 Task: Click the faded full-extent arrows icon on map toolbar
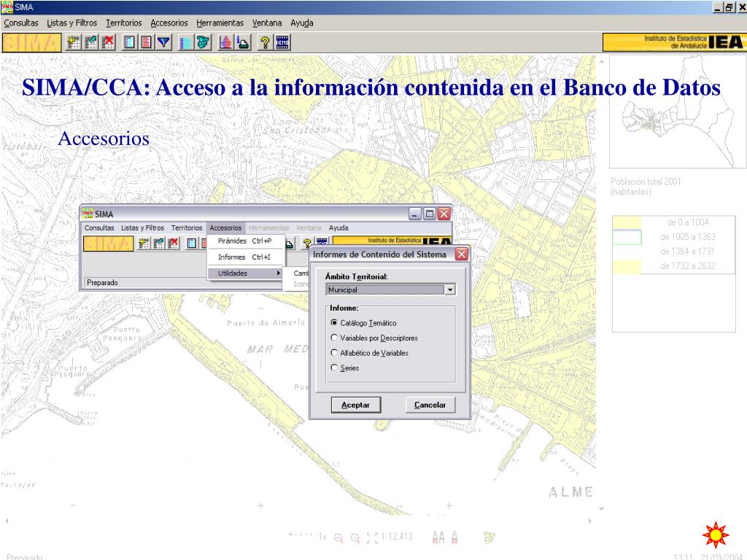372,537
